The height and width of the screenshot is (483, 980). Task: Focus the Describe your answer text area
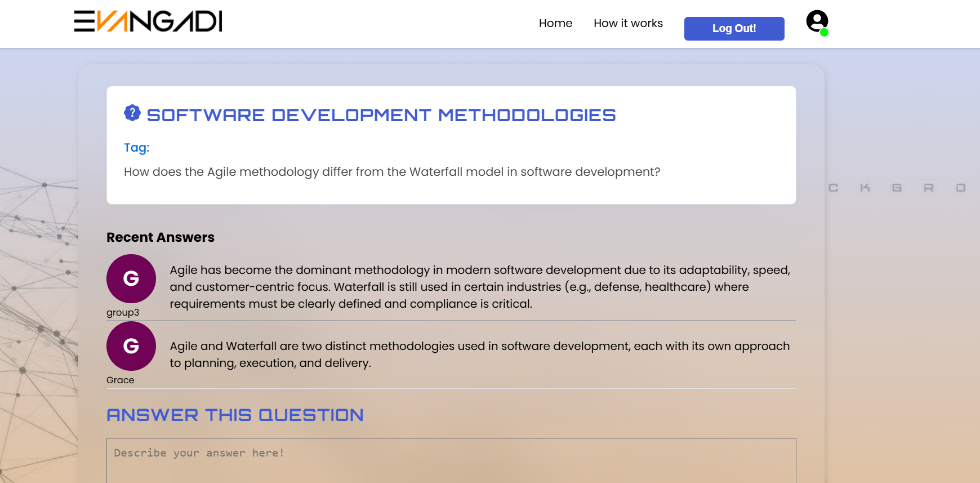tap(451, 460)
